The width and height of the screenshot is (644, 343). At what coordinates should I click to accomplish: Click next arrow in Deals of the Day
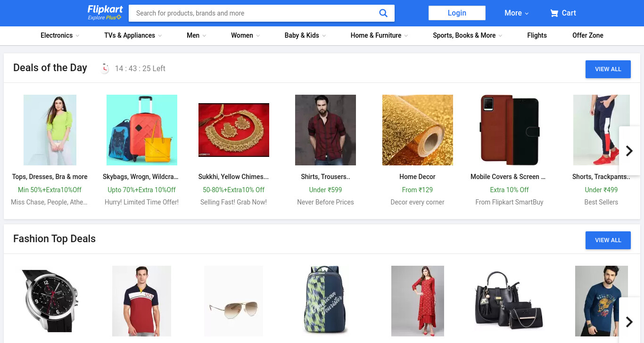coord(629,151)
